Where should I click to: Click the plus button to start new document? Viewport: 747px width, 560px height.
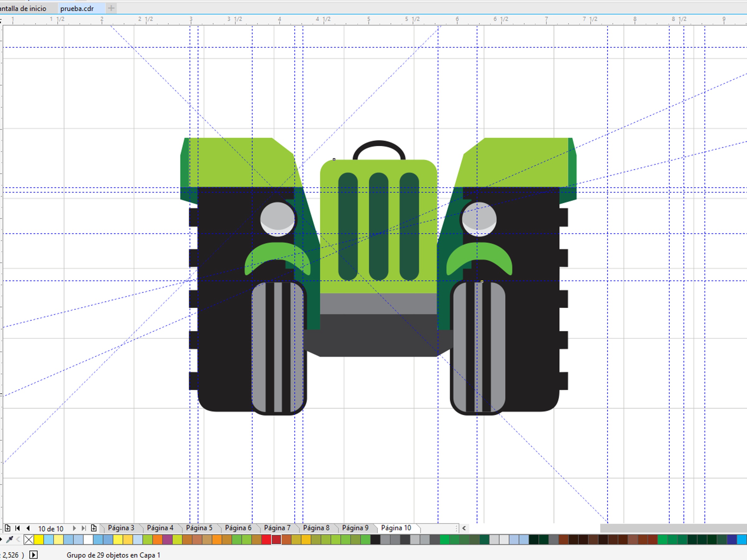(111, 8)
